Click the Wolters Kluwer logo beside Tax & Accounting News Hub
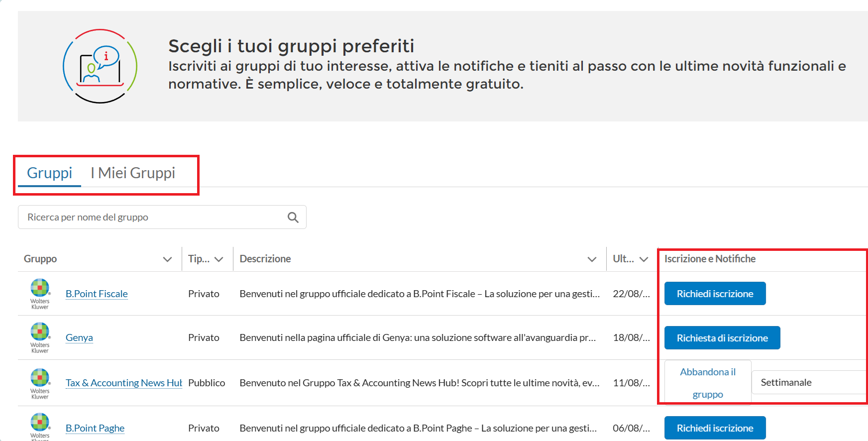Screen dimensions: 868x441 pos(40,383)
